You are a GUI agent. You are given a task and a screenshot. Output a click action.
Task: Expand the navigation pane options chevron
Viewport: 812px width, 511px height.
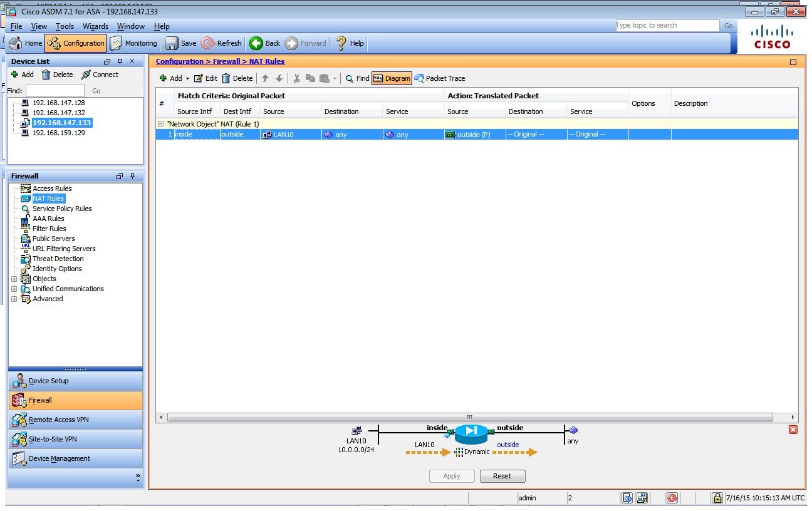pos(138,477)
